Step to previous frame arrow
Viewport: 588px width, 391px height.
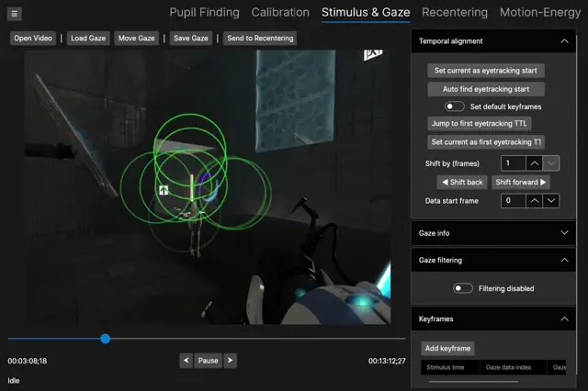point(186,361)
